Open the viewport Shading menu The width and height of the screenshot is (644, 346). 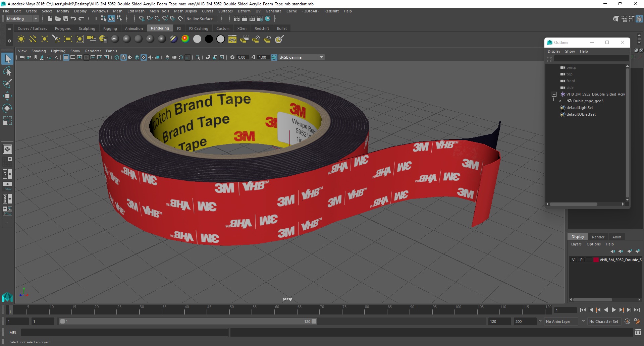point(39,51)
